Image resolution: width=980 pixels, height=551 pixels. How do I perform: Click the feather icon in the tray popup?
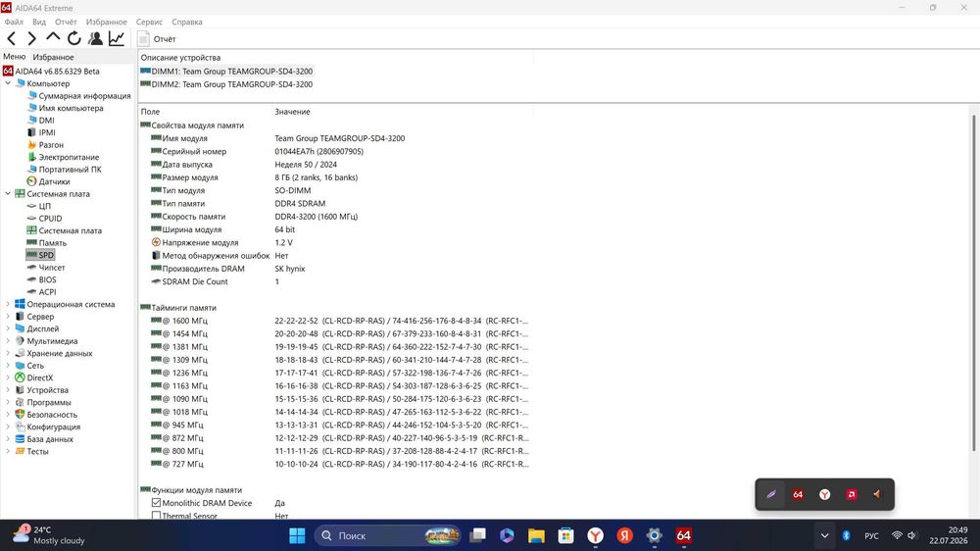(771, 494)
